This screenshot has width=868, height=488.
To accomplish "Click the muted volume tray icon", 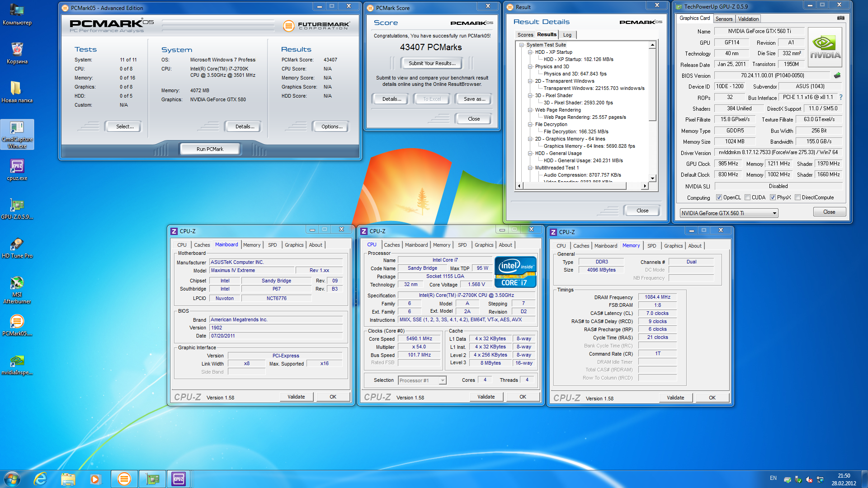I will 809,479.
